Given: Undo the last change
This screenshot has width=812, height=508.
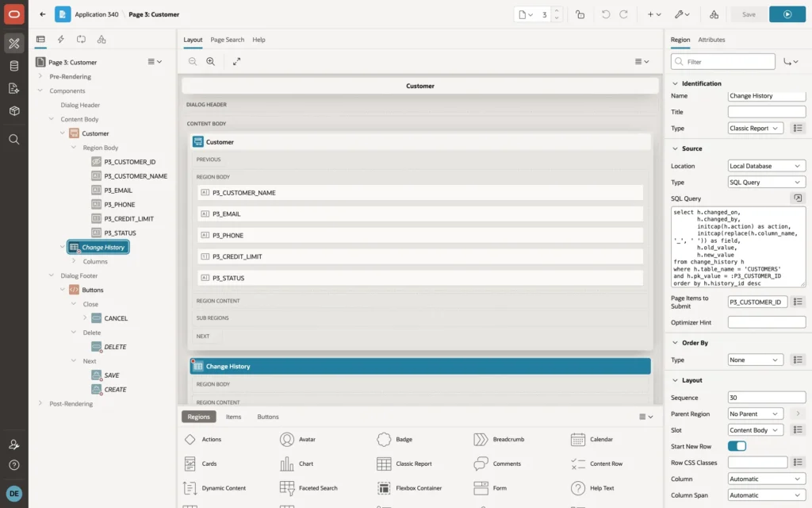Looking at the screenshot, I should click(605, 14).
